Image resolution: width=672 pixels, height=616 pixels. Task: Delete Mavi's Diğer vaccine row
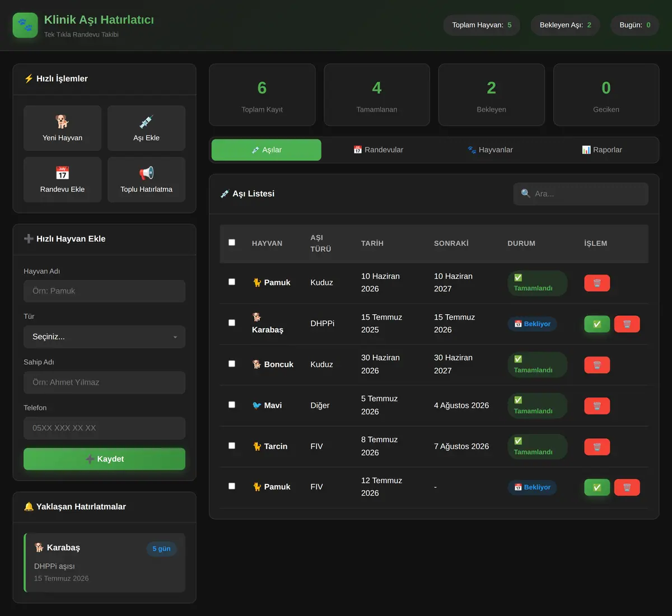[597, 406]
